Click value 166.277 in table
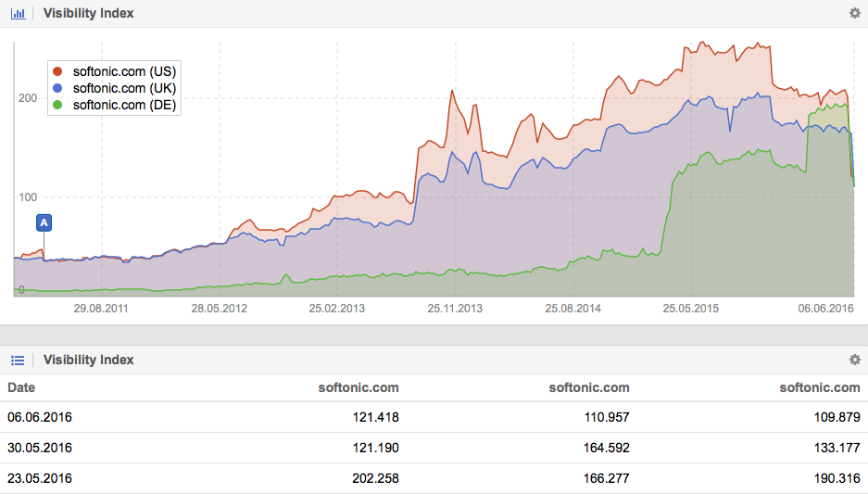 (x=607, y=478)
